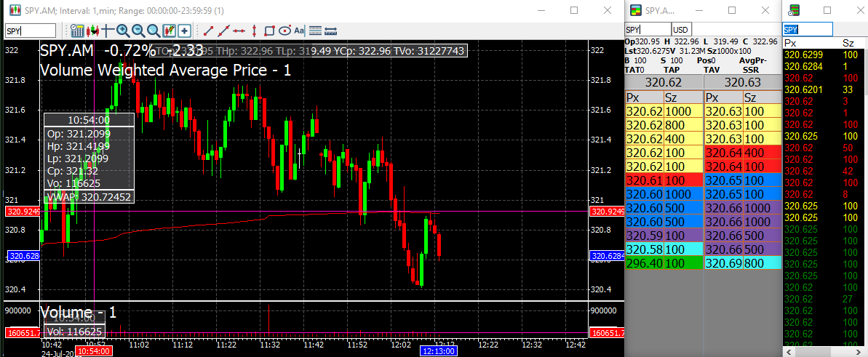Select the 320.62 bid row with size 800
Screen dimensions: 868x357
point(663,125)
